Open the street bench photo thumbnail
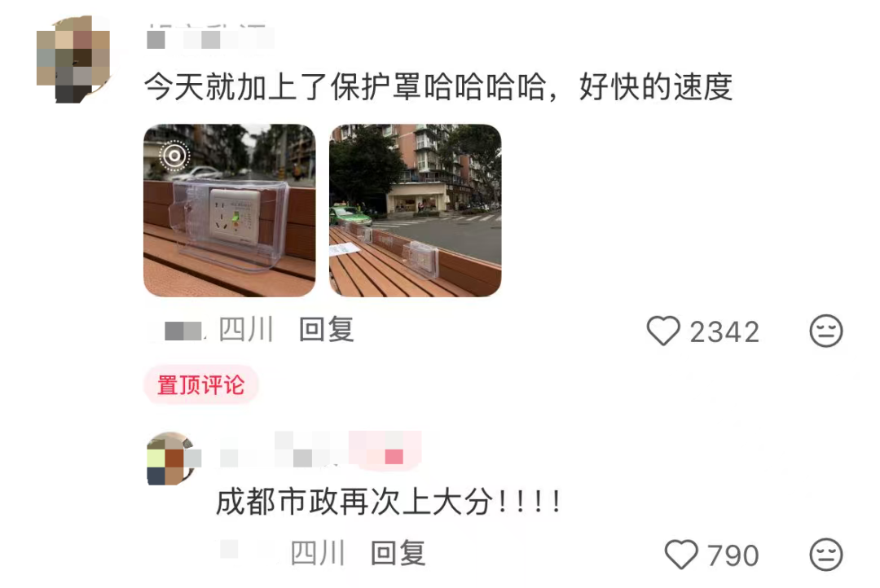 (x=416, y=210)
